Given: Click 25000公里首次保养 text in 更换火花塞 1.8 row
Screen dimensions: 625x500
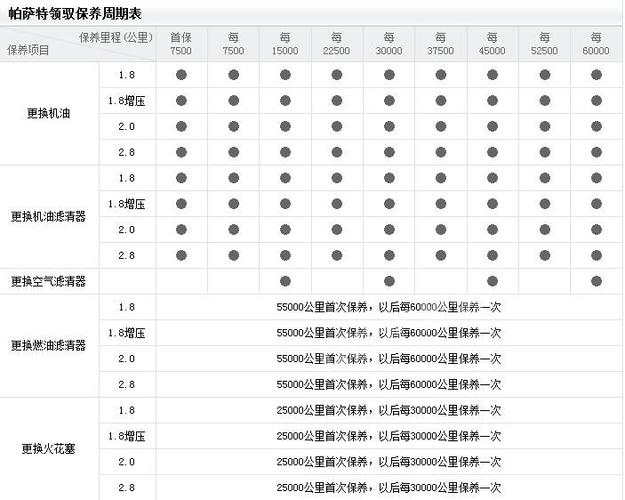Looking at the screenshot, I should click(x=322, y=410).
